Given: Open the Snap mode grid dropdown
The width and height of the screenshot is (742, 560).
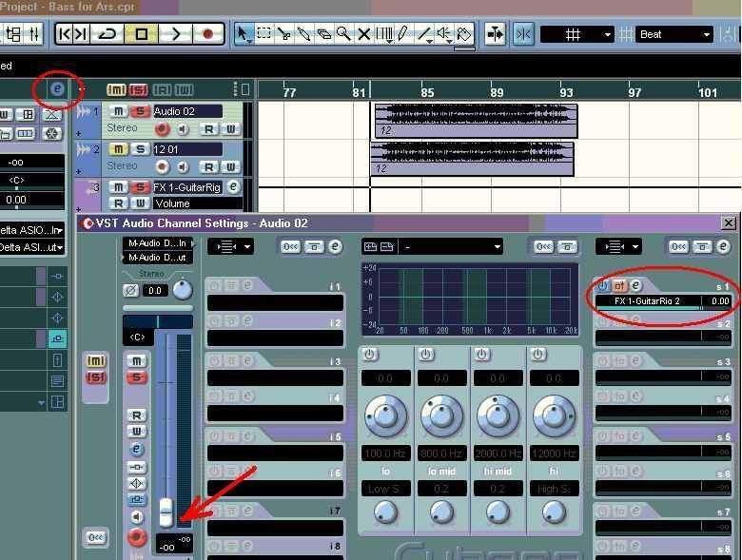Looking at the screenshot, I should (x=576, y=34).
